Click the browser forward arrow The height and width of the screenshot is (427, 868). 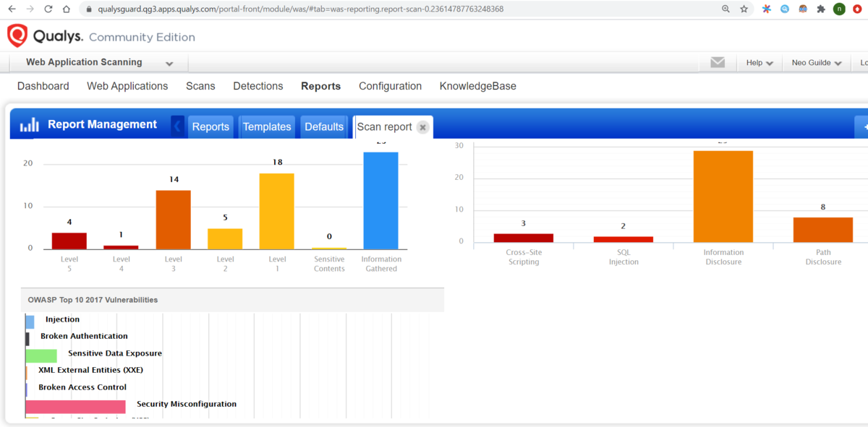click(30, 9)
